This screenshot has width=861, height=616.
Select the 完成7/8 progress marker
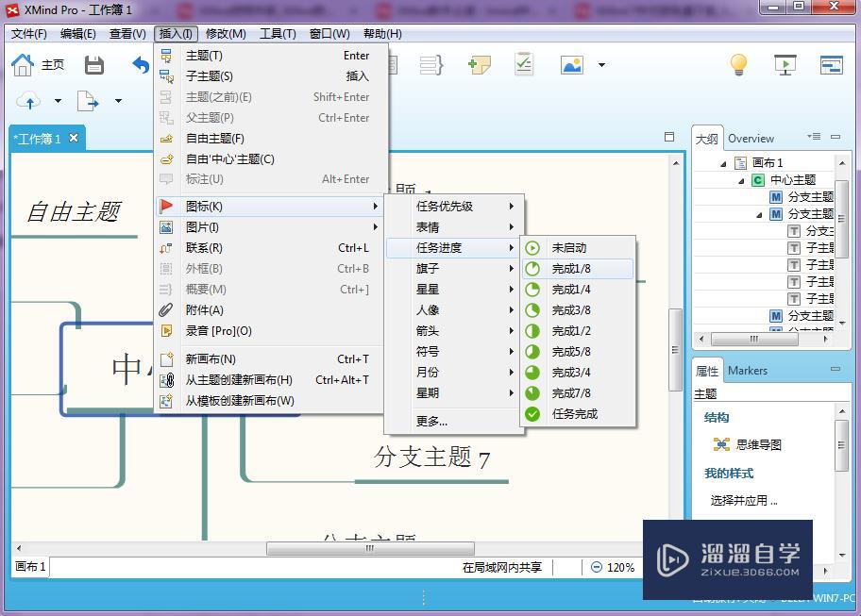pyautogui.click(x=579, y=393)
